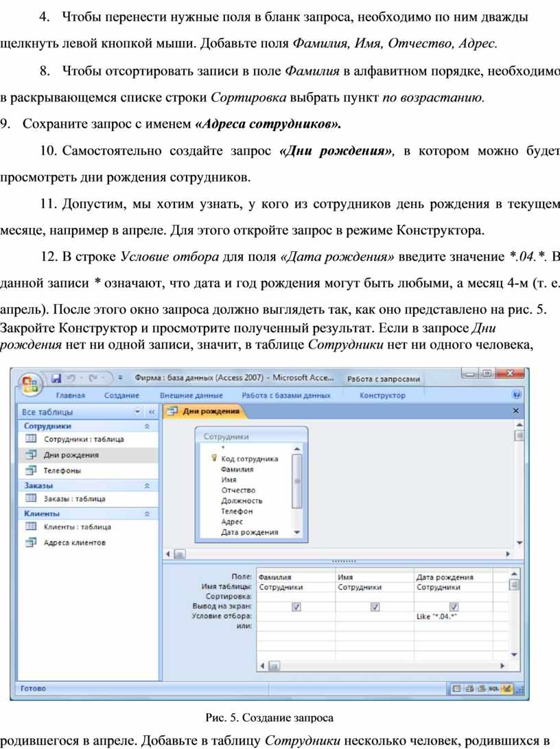Select Заказы : таблица in the navigation pane
The width and height of the screenshot is (560, 749).
(x=89, y=498)
